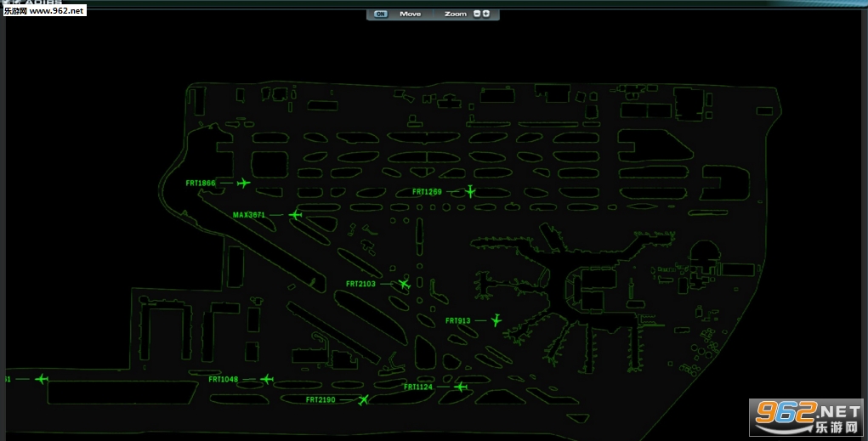Select the FRT2190 plane icon
Viewport: 868px width, 441px height.
coord(364,399)
